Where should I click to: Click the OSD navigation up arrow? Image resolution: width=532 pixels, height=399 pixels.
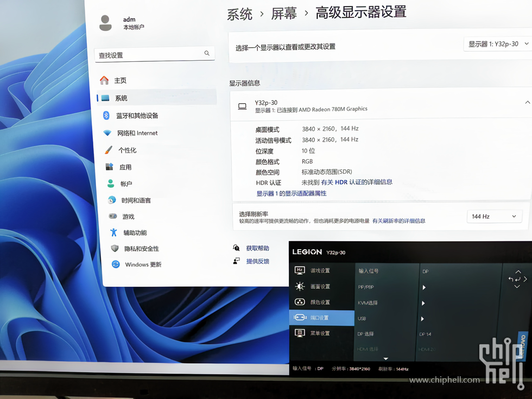point(518,272)
